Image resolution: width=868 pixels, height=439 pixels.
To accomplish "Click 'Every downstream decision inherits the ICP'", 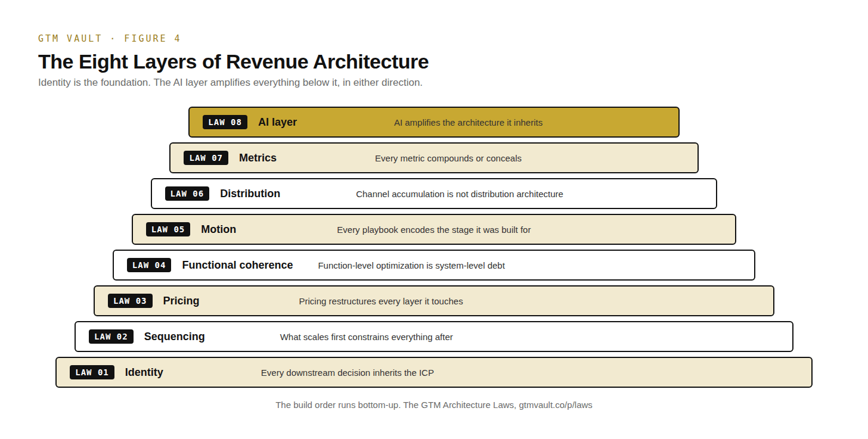I will pyautogui.click(x=348, y=373).
